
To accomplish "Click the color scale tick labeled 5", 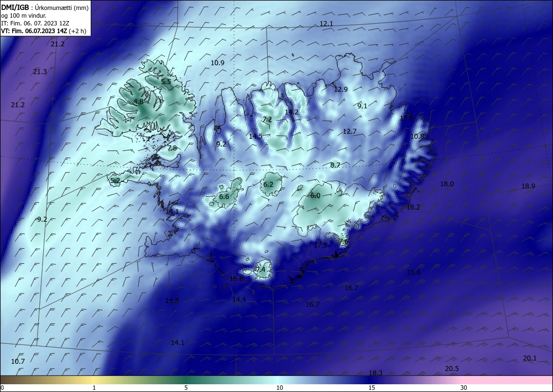I will coord(186,388).
